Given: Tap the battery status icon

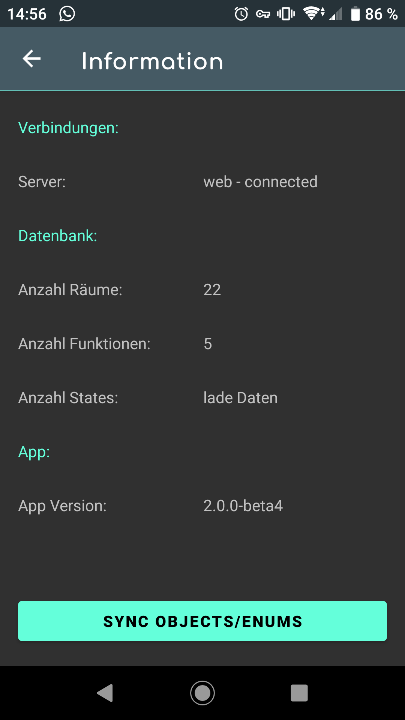Looking at the screenshot, I should pyautogui.click(x=355, y=14).
